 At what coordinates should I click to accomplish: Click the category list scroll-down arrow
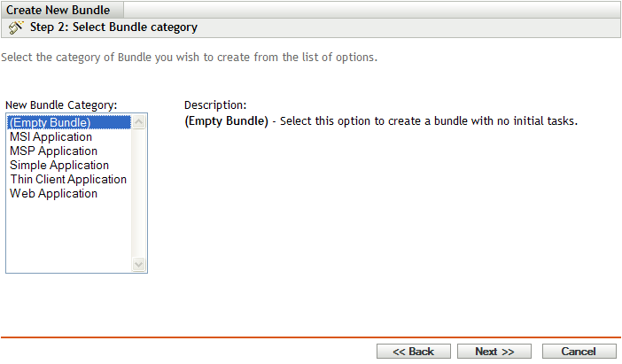(x=138, y=264)
